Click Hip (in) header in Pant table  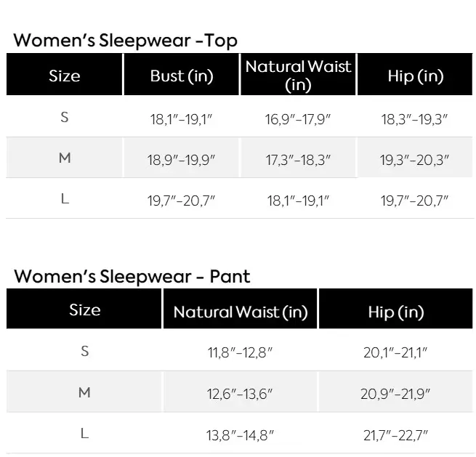coord(395,312)
